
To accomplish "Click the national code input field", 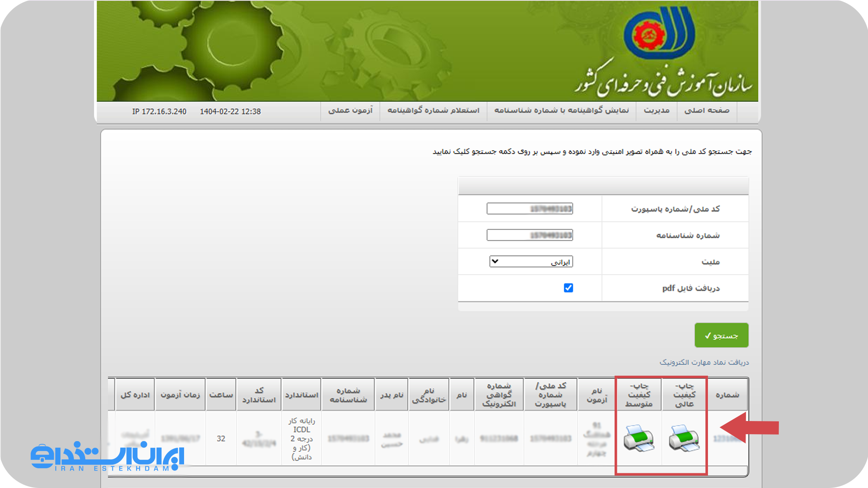I will click(x=529, y=209).
